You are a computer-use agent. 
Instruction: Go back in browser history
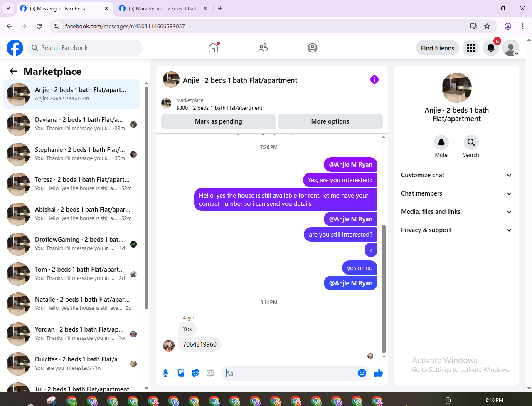[10, 26]
